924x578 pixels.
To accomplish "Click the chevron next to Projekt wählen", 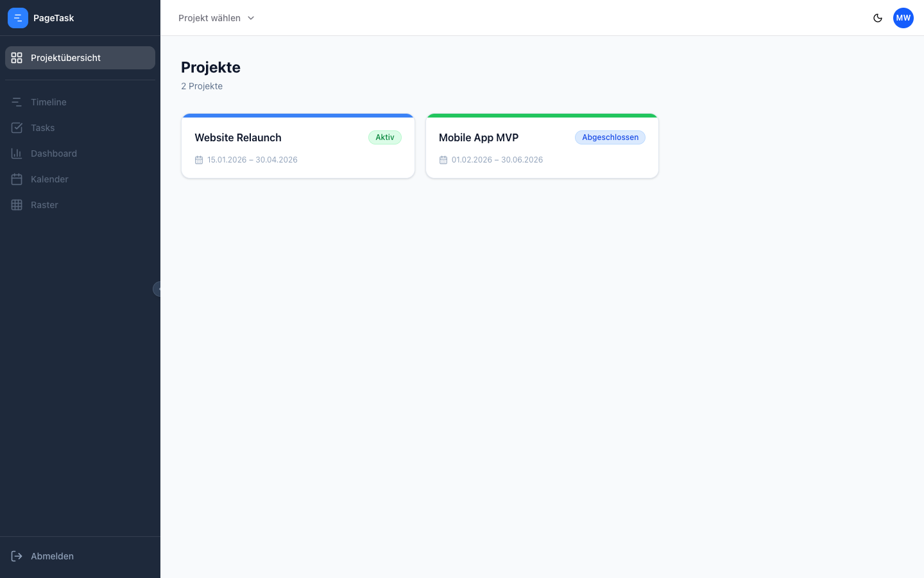I will tap(251, 18).
